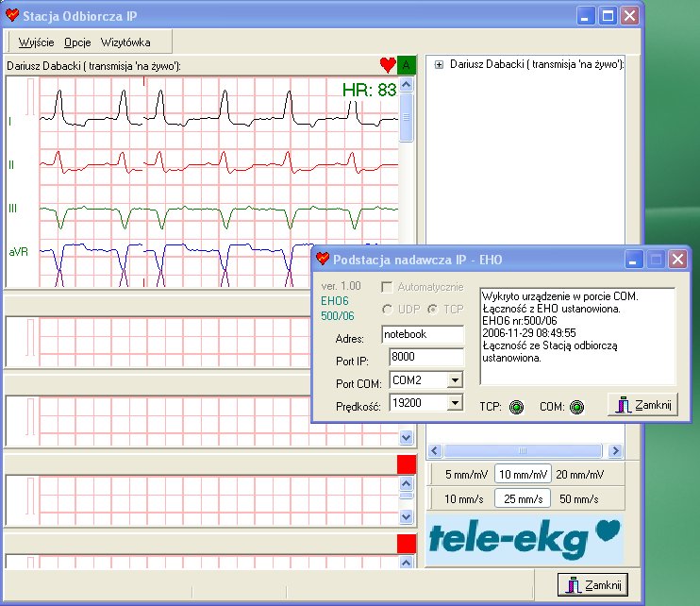Screen dimensions: 700x606
Task: Click the door icon on bottom Zamknij button
Action: (574, 585)
